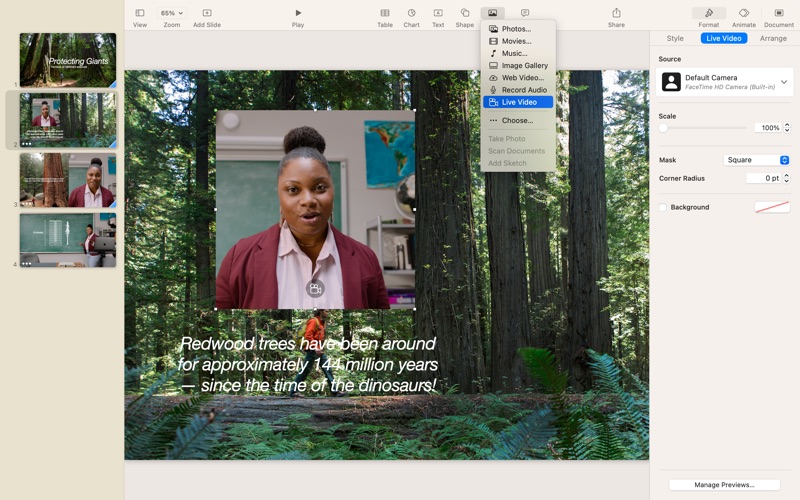
Task: Select Record Audio menu item
Action: [524, 90]
